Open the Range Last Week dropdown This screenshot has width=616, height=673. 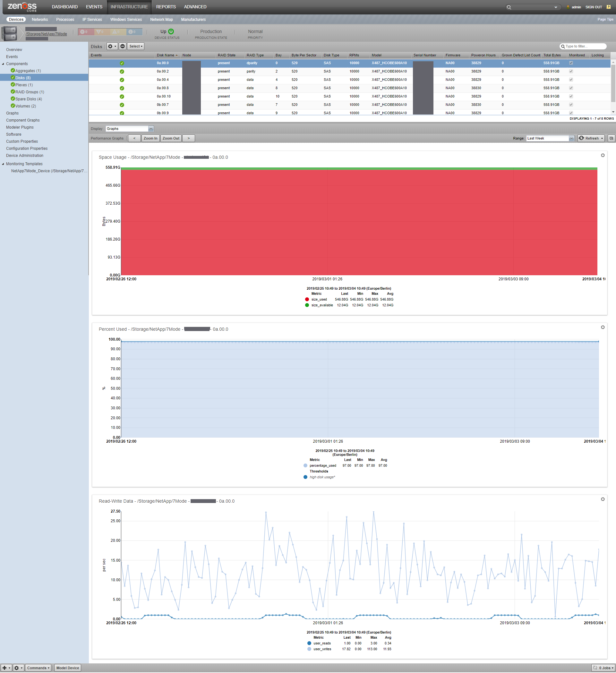[571, 138]
